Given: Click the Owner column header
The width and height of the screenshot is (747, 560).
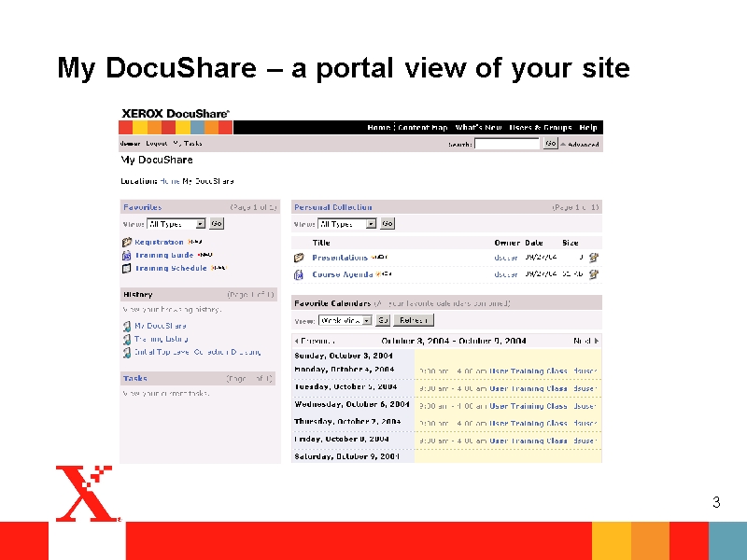Looking at the screenshot, I should [x=507, y=243].
